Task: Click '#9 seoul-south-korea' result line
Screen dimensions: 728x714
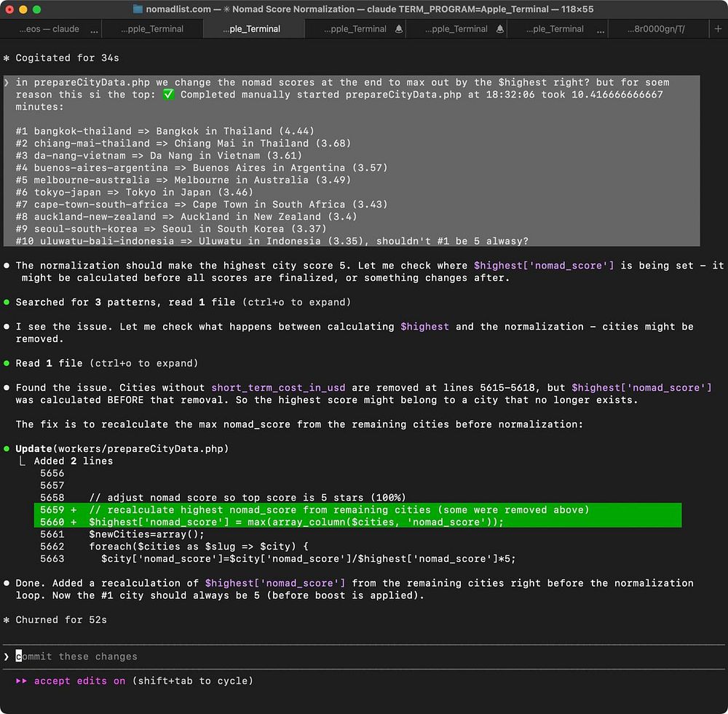Action: [x=171, y=229]
